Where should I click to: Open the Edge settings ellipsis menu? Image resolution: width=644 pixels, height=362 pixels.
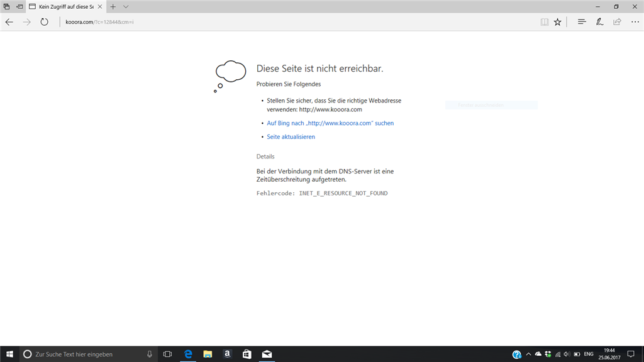(635, 22)
